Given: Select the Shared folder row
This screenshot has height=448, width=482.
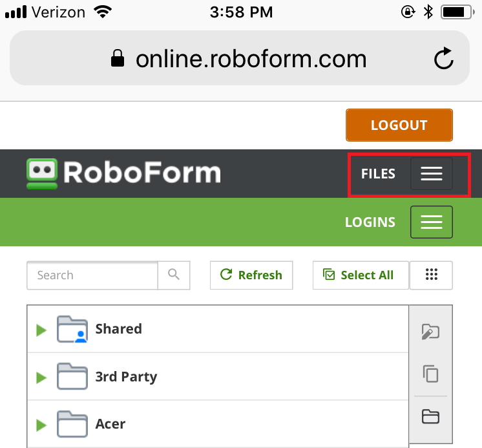Looking at the screenshot, I should click(x=218, y=329).
